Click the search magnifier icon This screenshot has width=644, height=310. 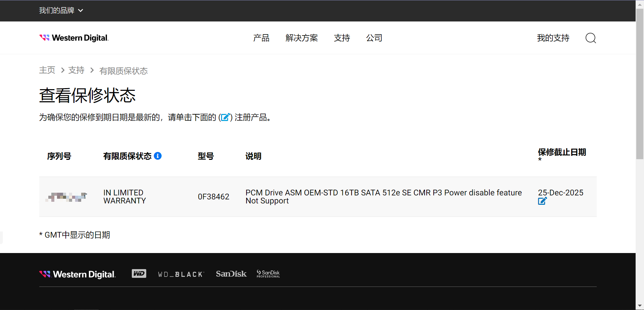pyautogui.click(x=590, y=38)
